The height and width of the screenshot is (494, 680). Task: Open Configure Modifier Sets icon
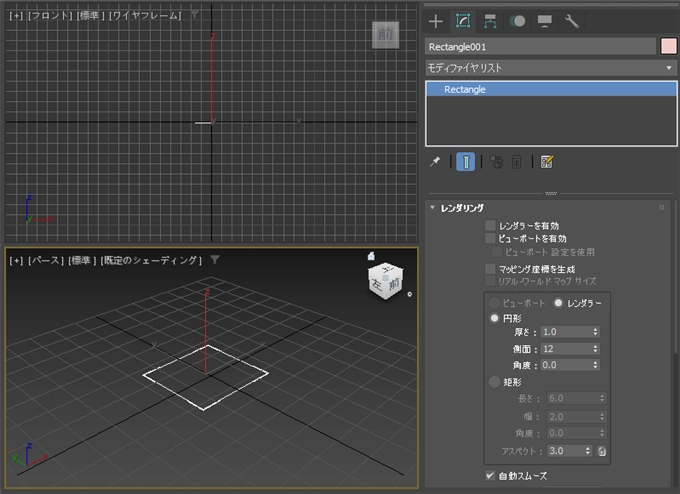click(x=546, y=162)
